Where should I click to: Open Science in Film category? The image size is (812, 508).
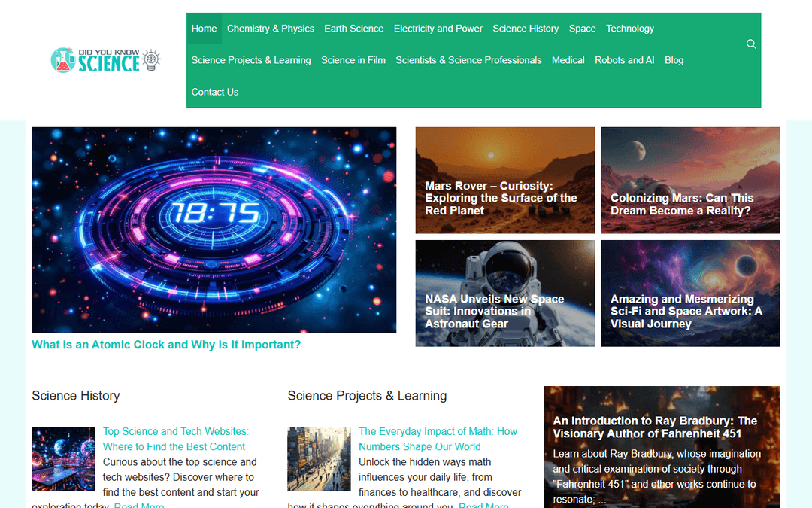point(353,60)
